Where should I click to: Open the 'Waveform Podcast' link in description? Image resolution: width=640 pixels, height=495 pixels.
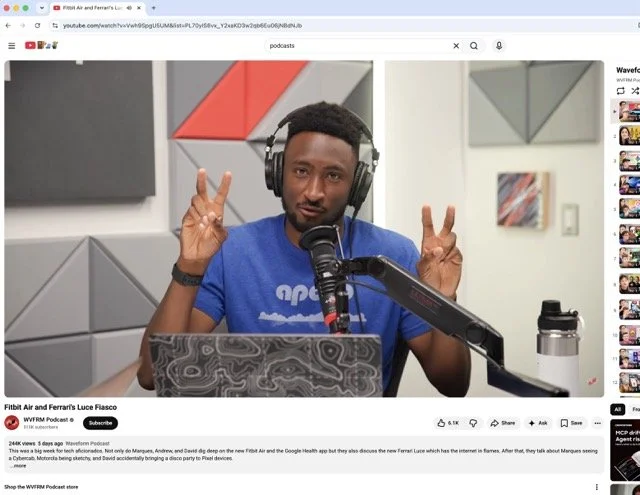point(87,444)
